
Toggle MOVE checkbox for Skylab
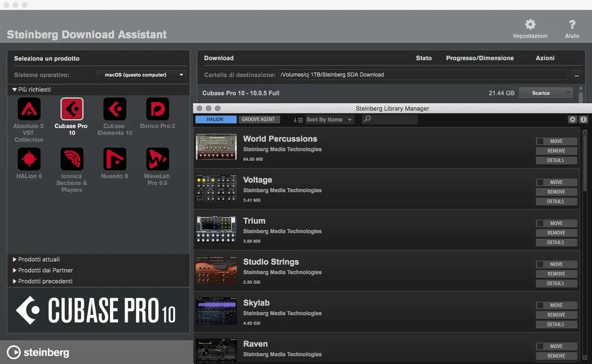[541, 305]
